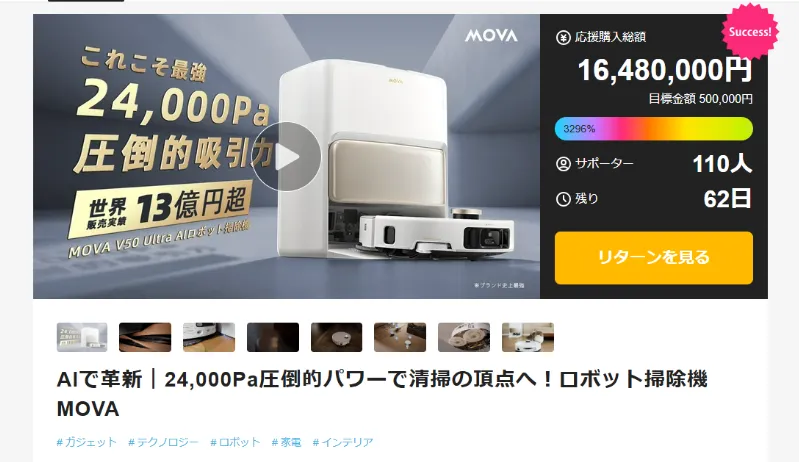Click the MOVA logo in the banner
The width and height of the screenshot is (799, 462).
point(491,35)
